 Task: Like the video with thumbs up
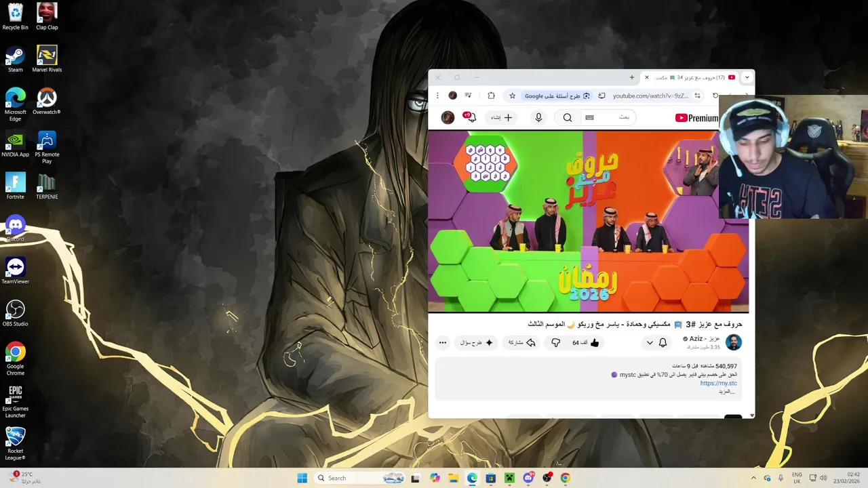coord(587,343)
